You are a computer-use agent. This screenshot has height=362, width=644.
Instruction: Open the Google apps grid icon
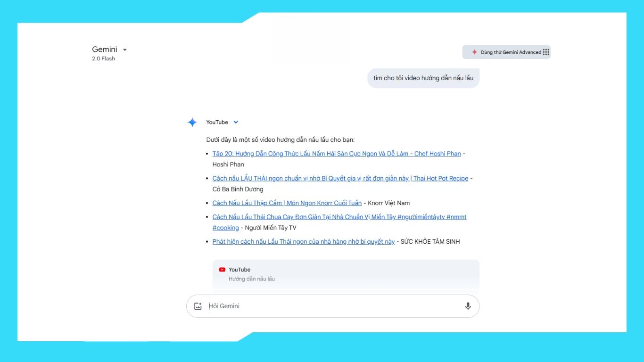tap(546, 52)
